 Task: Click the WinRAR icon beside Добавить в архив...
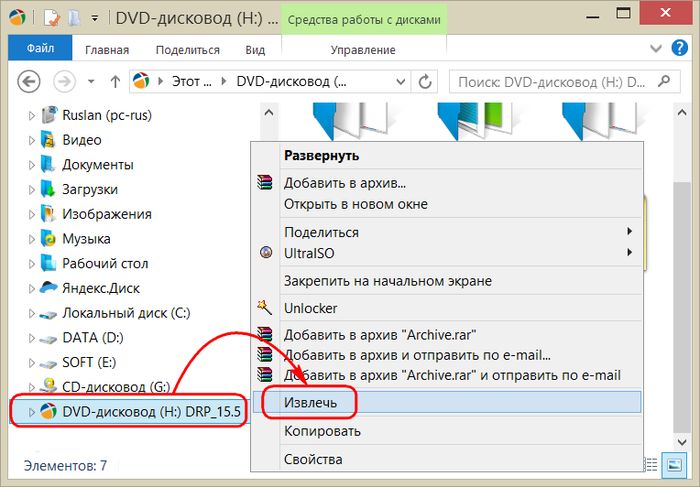coord(265,183)
